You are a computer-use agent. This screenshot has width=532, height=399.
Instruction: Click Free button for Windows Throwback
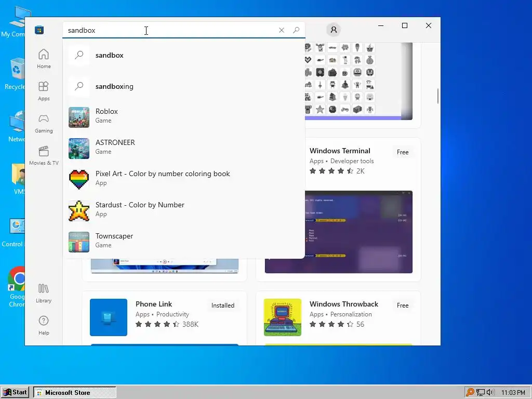point(403,305)
